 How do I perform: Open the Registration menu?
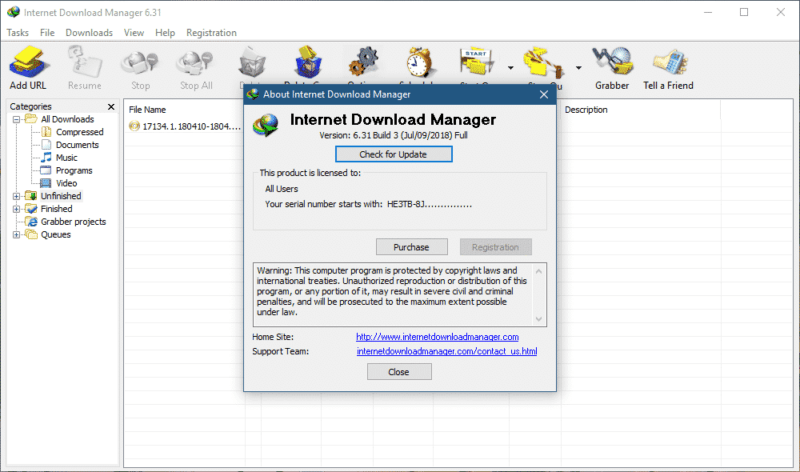pyautogui.click(x=211, y=33)
